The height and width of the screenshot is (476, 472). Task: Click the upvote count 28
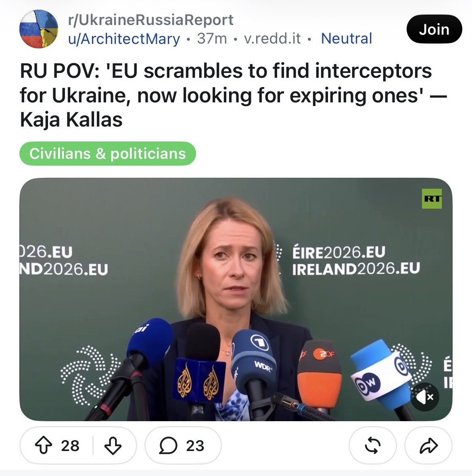pyautogui.click(x=70, y=446)
